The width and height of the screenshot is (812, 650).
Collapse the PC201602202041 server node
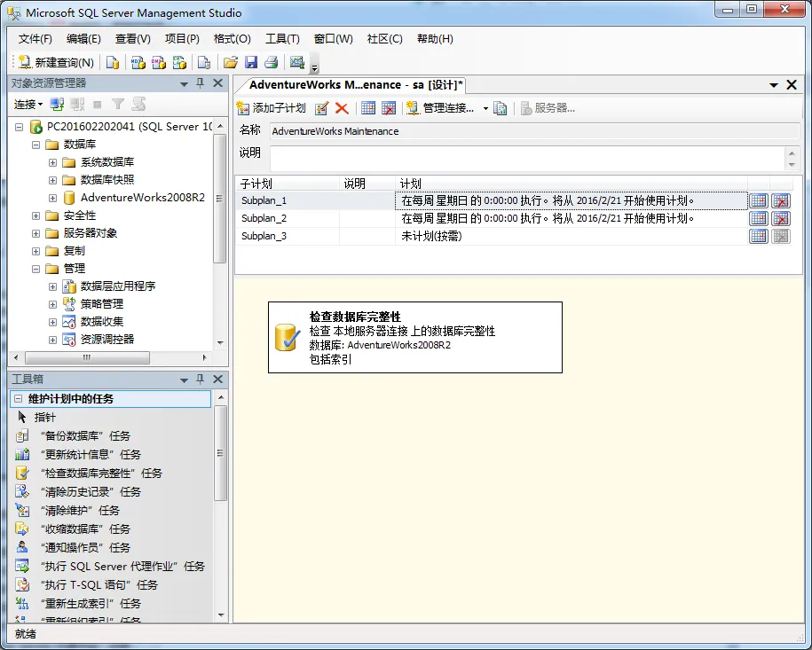[20, 127]
